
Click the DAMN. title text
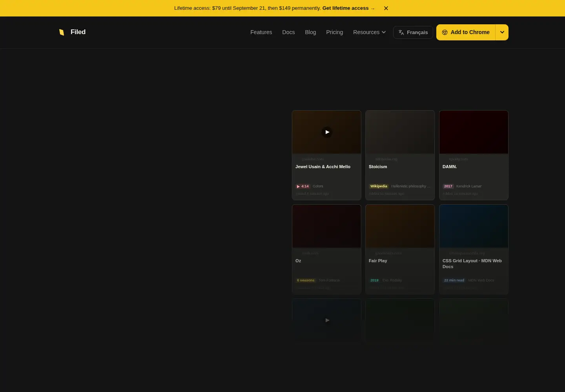(x=450, y=167)
